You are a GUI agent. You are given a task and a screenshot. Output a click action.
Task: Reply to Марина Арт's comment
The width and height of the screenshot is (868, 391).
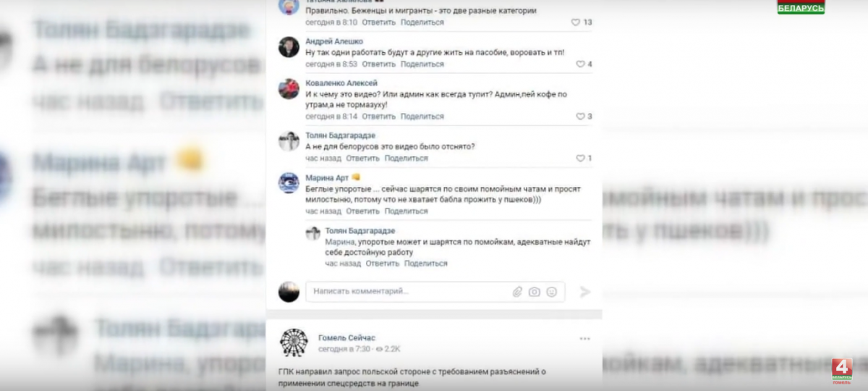[362, 211]
